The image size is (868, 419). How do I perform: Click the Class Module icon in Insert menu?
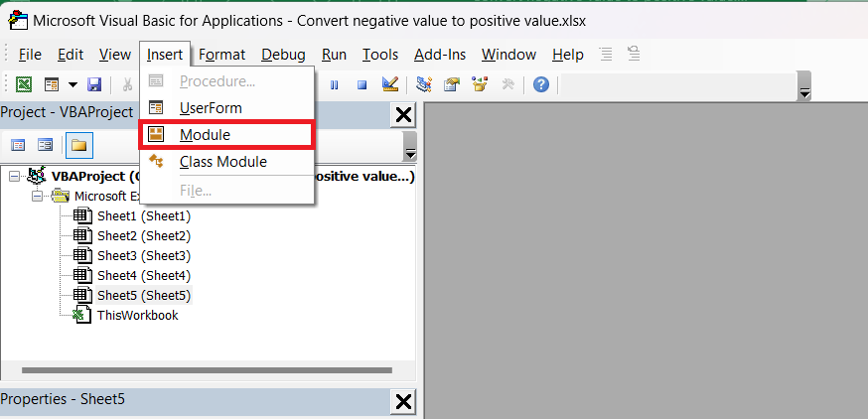[156, 161]
